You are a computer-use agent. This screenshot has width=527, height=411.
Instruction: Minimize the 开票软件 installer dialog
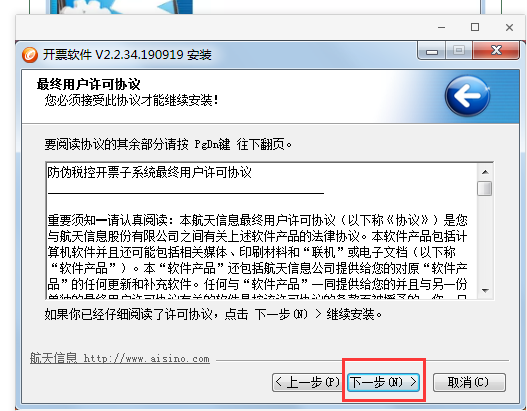432,51
